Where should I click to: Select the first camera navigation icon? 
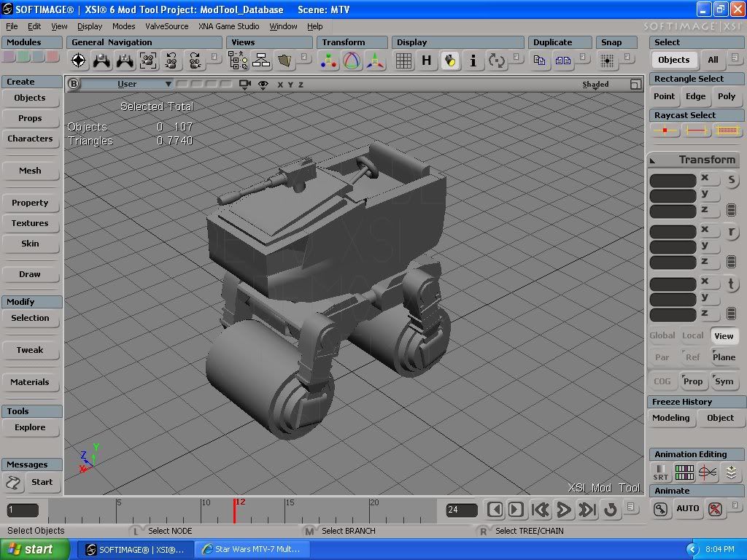pos(101,61)
